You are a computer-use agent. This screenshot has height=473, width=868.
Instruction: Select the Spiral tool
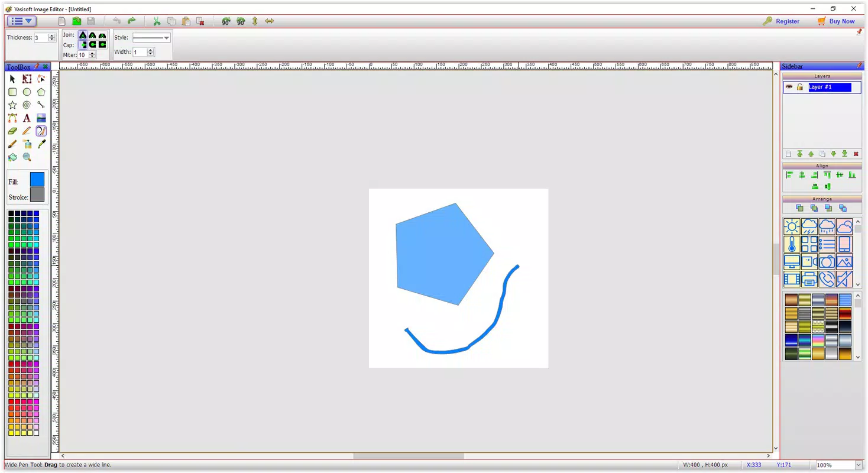tap(27, 105)
